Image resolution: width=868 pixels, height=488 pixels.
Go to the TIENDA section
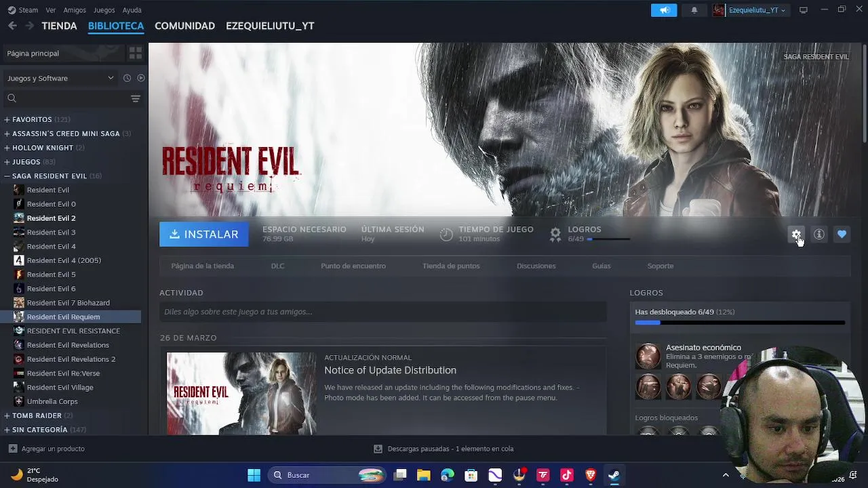tap(60, 26)
